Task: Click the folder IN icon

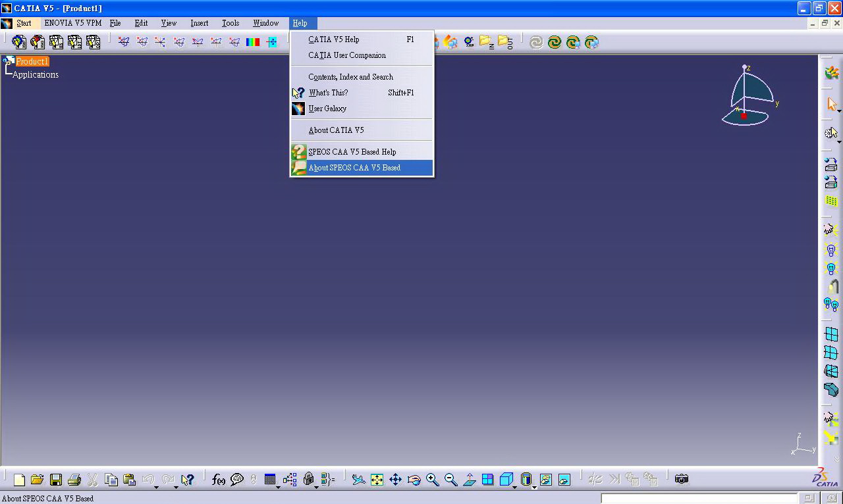Action: (487, 42)
